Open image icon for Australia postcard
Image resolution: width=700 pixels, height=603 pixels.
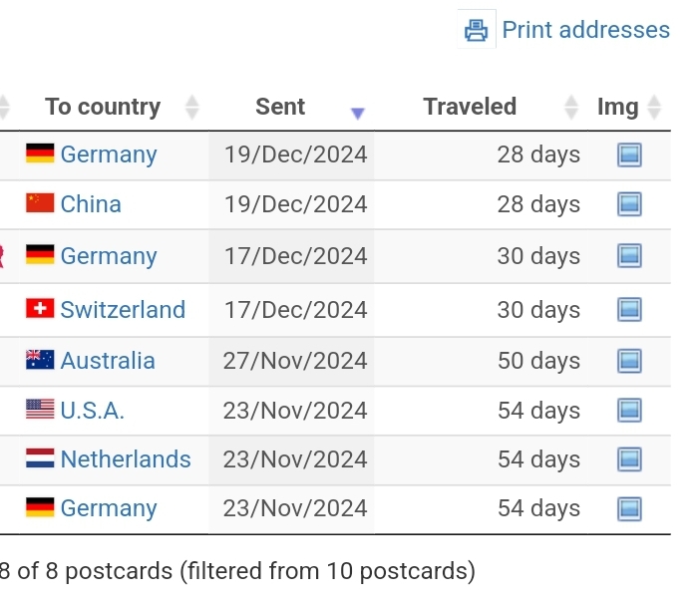pyautogui.click(x=629, y=361)
